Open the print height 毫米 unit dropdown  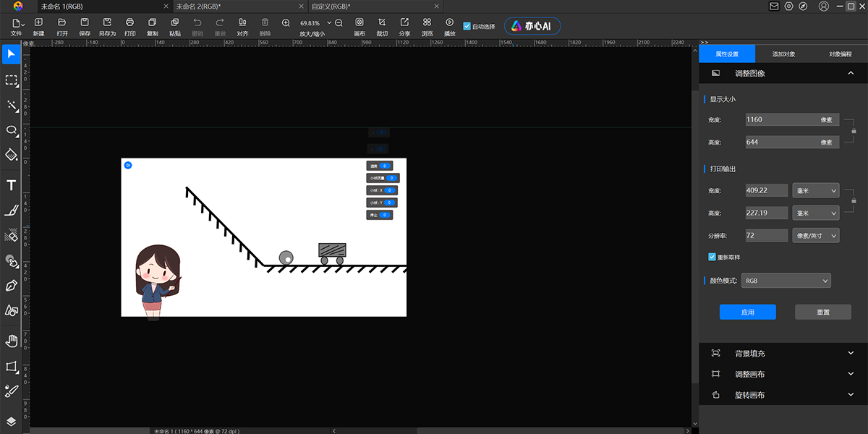point(816,213)
